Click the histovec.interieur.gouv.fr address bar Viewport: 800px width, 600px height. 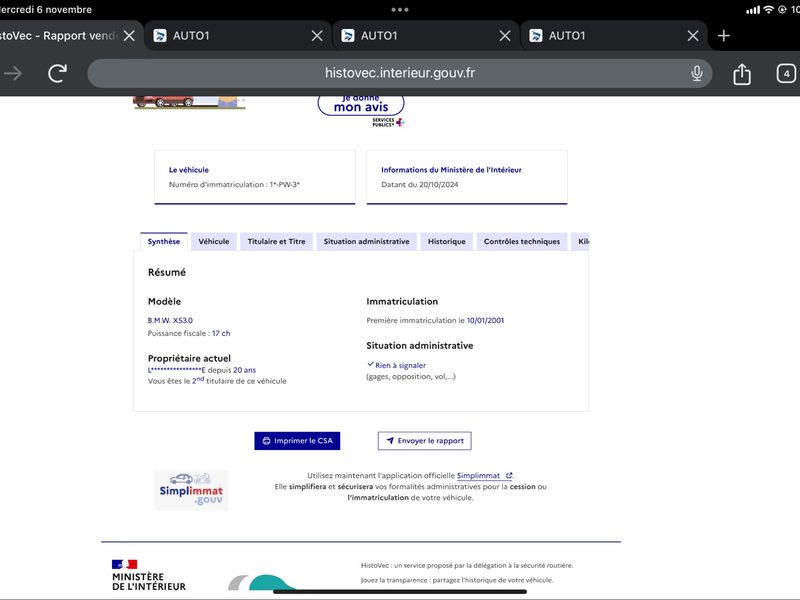[x=399, y=73]
